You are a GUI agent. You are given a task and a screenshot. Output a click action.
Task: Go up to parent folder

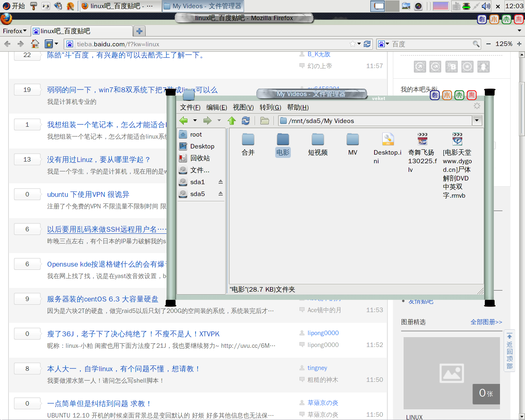pos(232,121)
